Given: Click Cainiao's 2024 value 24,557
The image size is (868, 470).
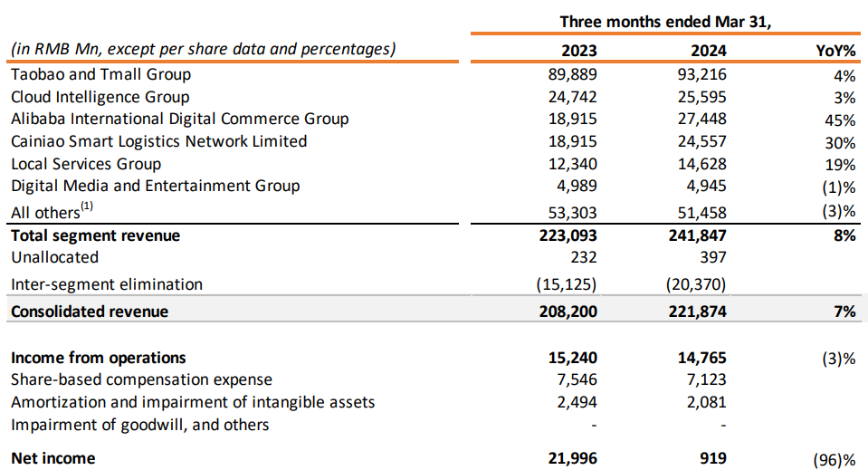Looking at the screenshot, I should (x=702, y=141).
